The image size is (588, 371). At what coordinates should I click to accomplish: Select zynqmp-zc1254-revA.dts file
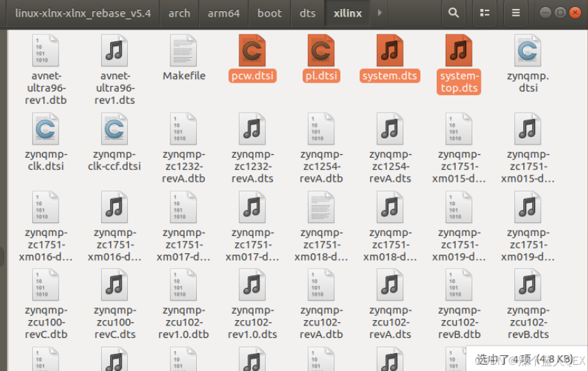(390, 148)
